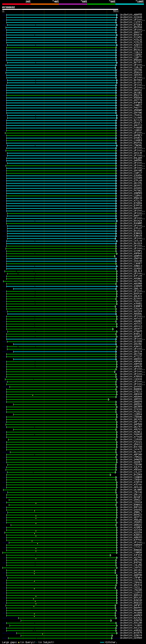Screen dimensions: 146x644
Task: Select the UniRef100_C1BF77 label
Action: 131,58
